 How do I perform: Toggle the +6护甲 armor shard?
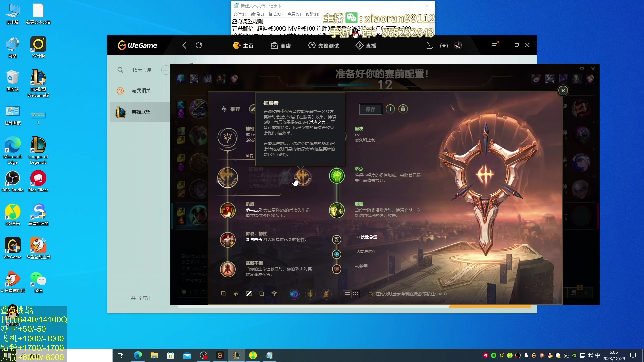pyautogui.click(x=337, y=269)
